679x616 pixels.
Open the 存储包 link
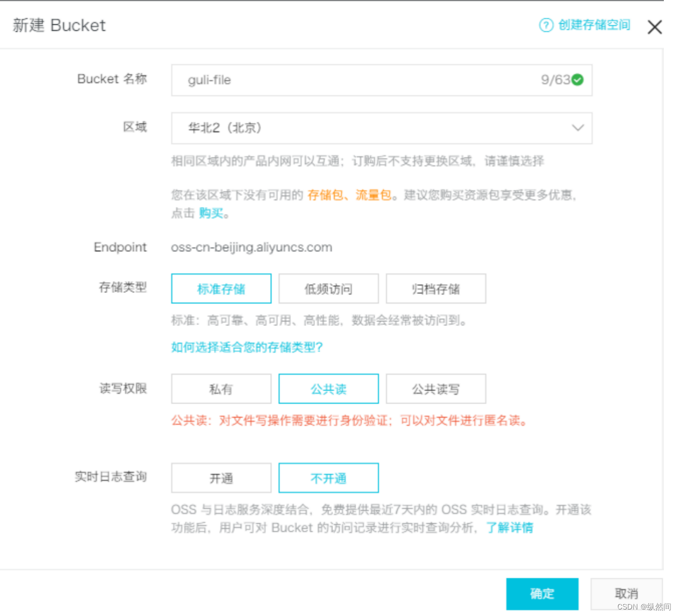click(325, 195)
